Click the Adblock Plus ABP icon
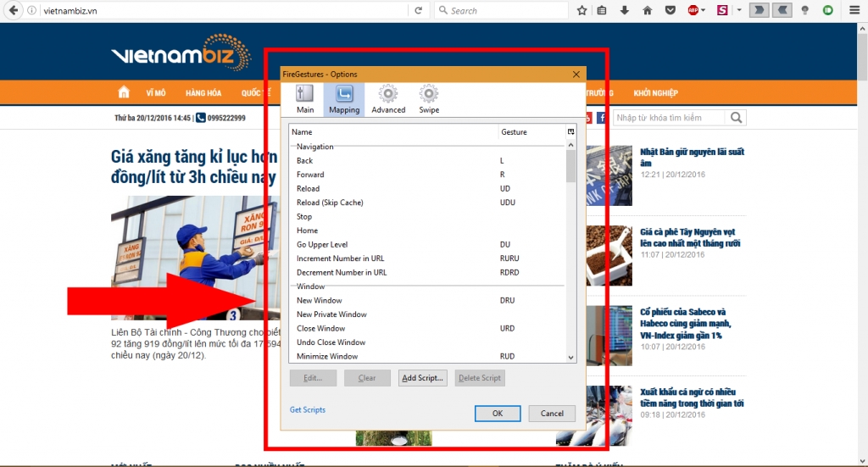Screen dimensions: 868x467 (693, 10)
